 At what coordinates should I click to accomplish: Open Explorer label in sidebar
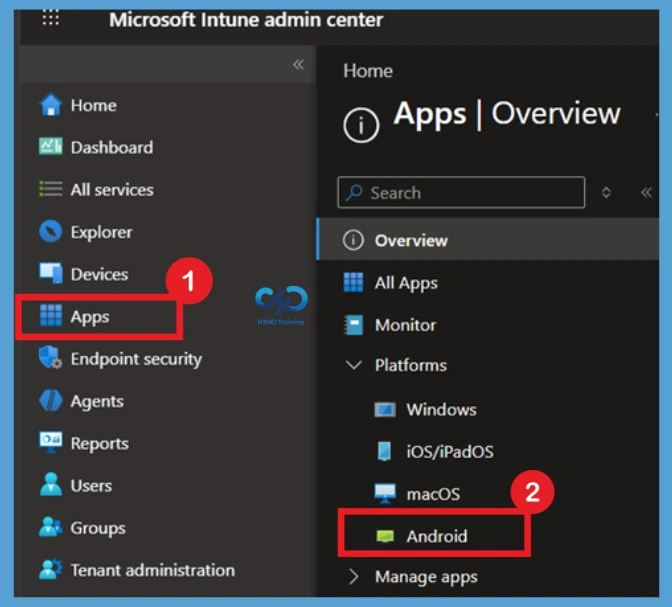pos(102,232)
